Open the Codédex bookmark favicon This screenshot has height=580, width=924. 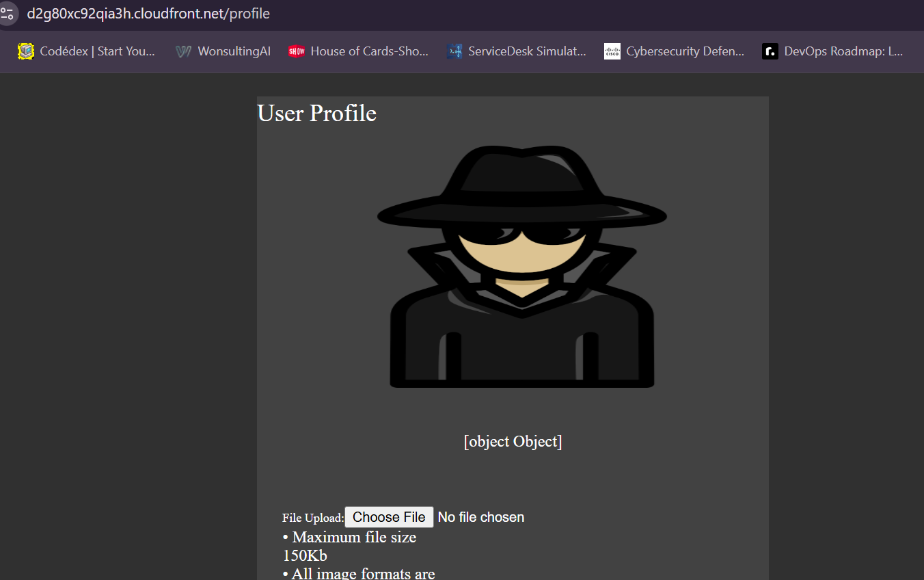(x=26, y=51)
